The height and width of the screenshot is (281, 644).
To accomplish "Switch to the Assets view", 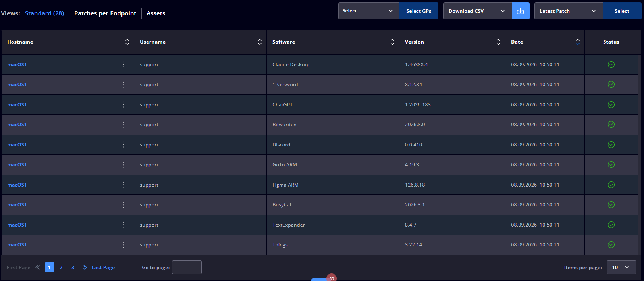I will 156,13.
